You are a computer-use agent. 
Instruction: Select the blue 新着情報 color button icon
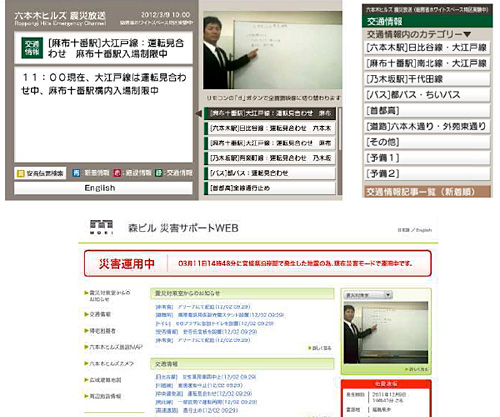pos(76,173)
